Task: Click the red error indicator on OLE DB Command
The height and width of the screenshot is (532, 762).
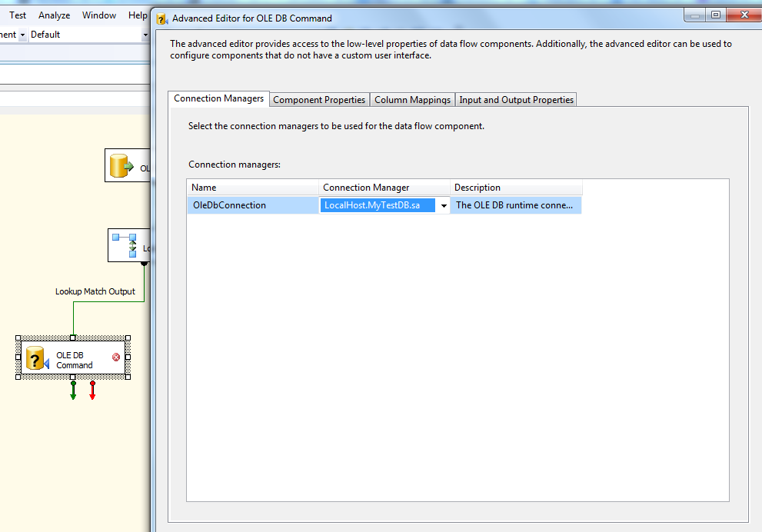Action: point(116,357)
